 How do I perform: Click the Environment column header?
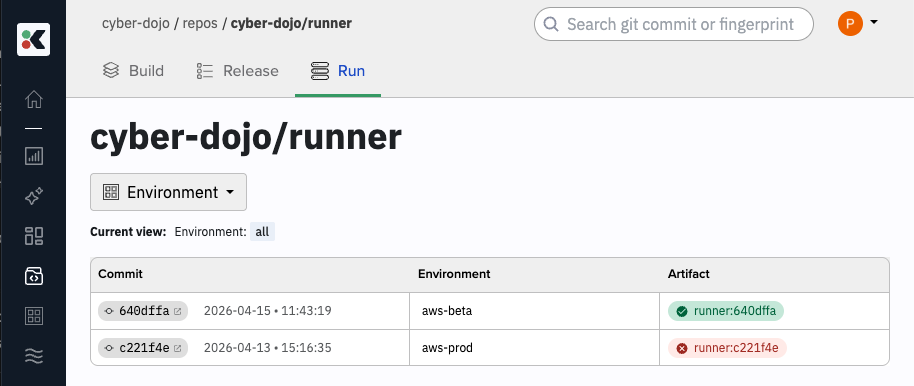(x=454, y=274)
